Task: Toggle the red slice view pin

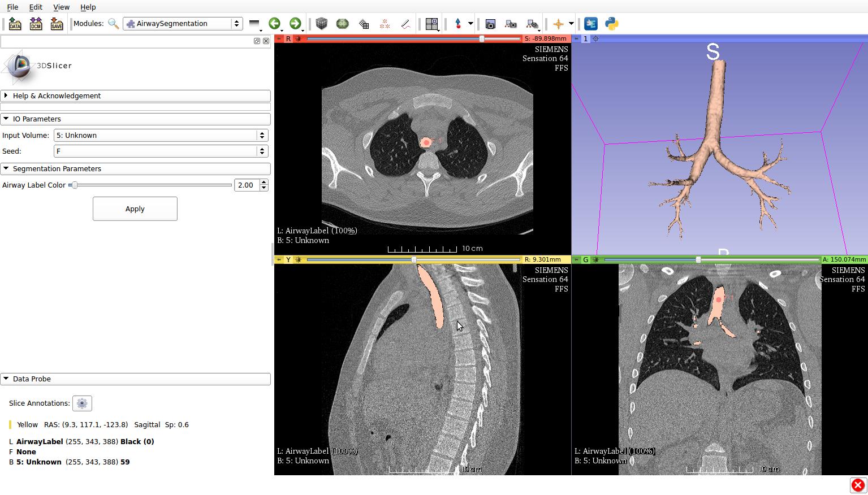Action: [279, 38]
